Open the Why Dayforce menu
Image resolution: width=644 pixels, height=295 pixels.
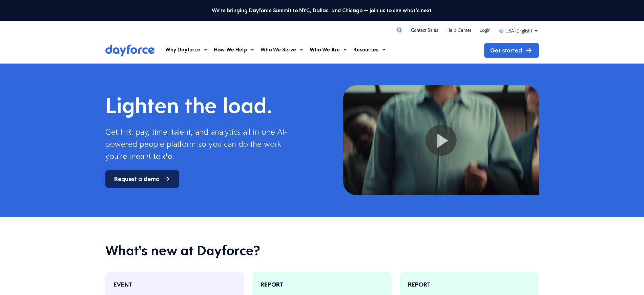[183, 50]
